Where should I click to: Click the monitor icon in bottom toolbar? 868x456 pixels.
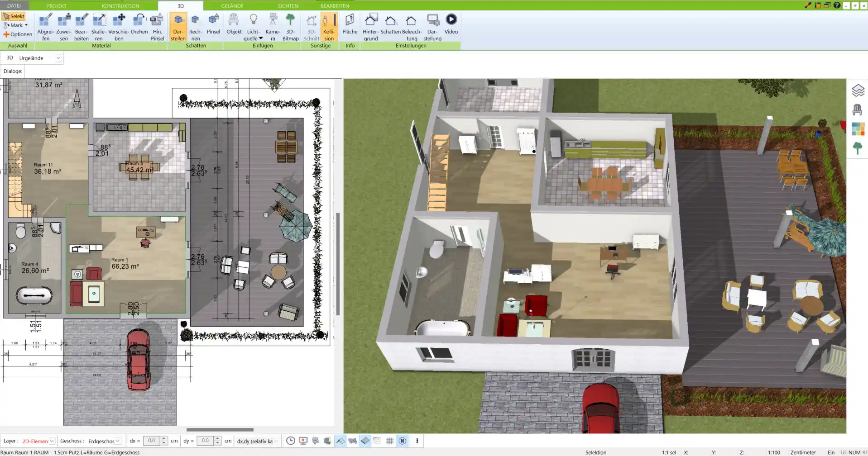pos(303,441)
